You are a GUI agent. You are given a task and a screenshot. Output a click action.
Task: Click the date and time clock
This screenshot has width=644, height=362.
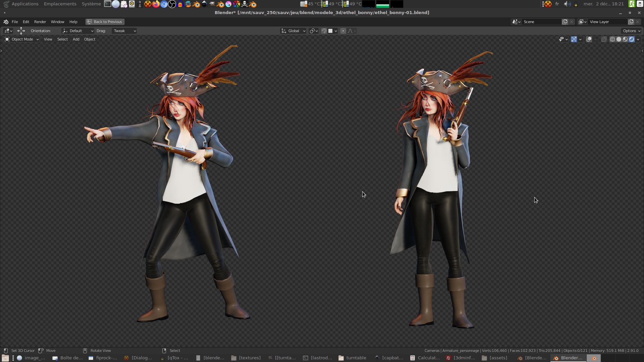(603, 4)
